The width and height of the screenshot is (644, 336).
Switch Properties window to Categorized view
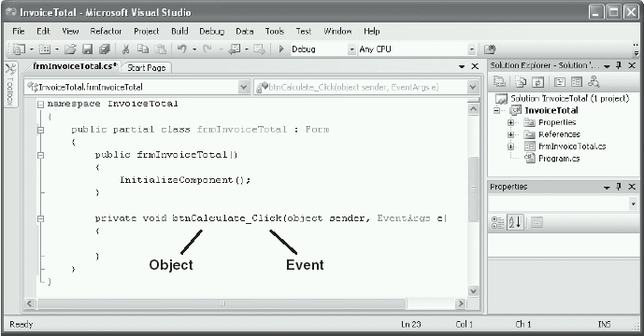[498, 222]
